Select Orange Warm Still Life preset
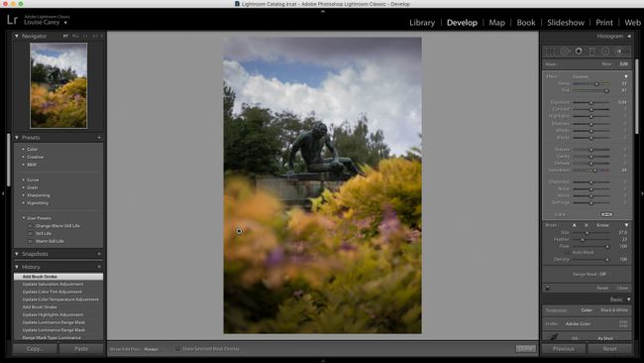The height and width of the screenshot is (363, 644). pyautogui.click(x=57, y=226)
